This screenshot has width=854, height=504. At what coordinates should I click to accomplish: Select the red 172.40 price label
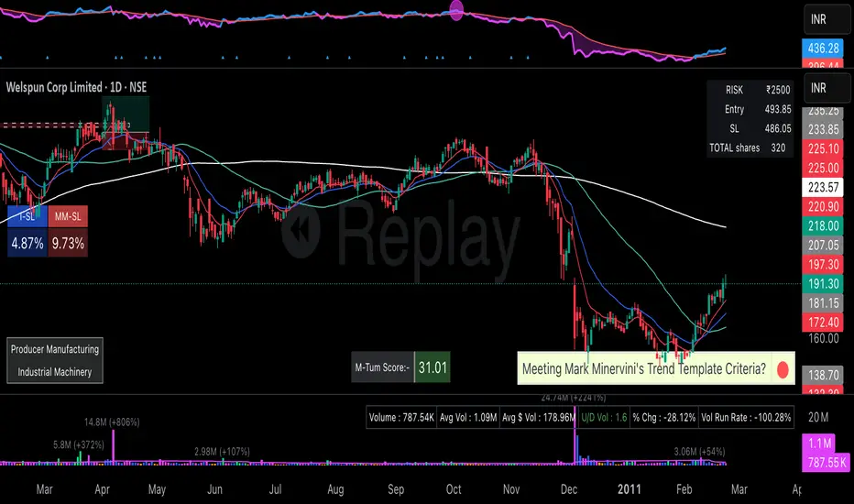coord(823,323)
